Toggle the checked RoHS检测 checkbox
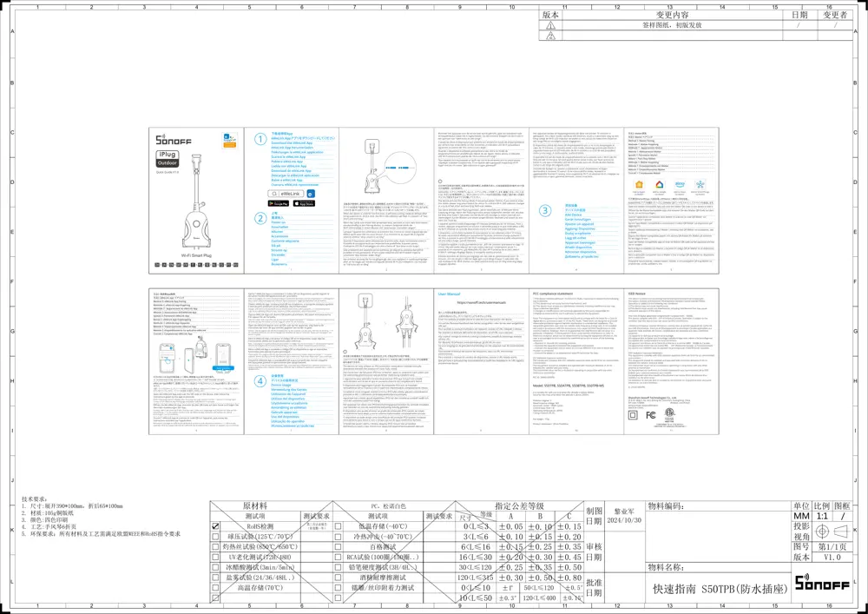This screenshot has height=614, width=868. (214, 526)
